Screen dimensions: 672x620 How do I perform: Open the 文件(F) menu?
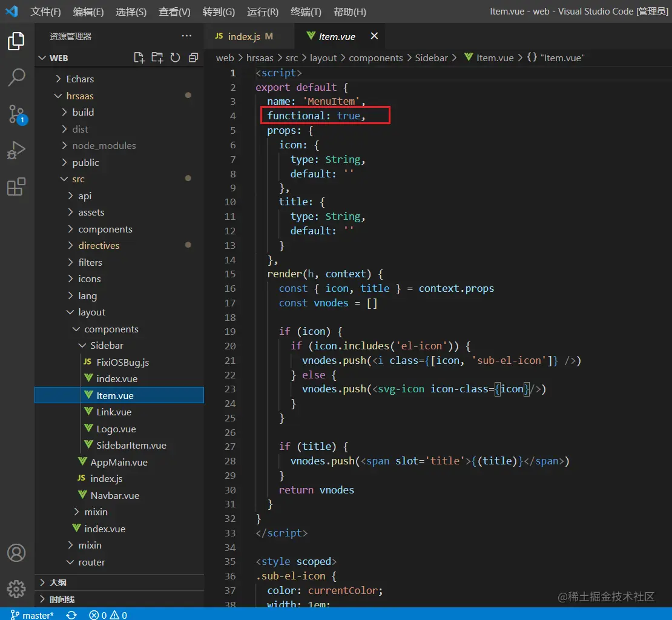point(46,12)
